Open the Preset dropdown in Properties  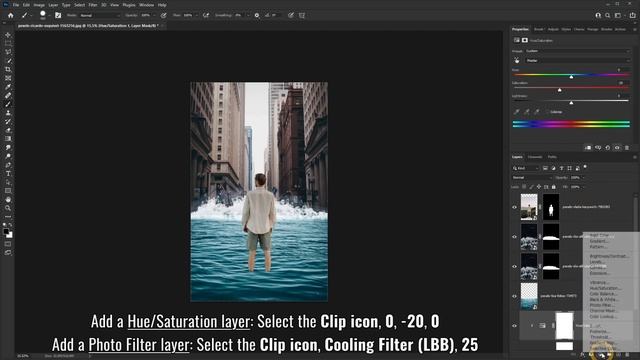(577, 51)
